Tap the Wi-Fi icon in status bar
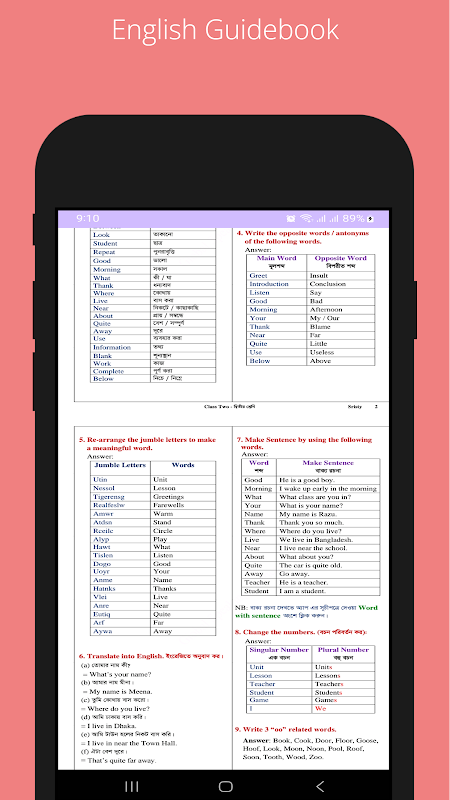This screenshot has height=800, width=450. 306,218
